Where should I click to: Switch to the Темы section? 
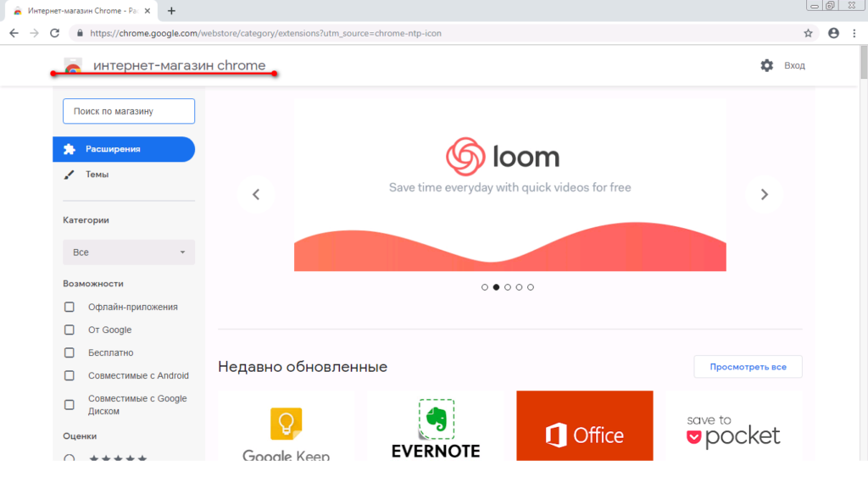[x=97, y=175]
